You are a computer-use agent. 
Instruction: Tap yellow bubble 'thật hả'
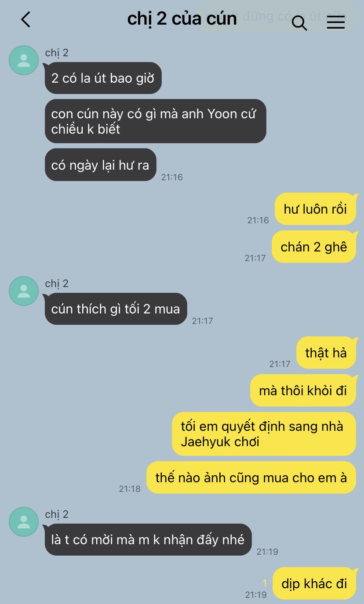(326, 353)
